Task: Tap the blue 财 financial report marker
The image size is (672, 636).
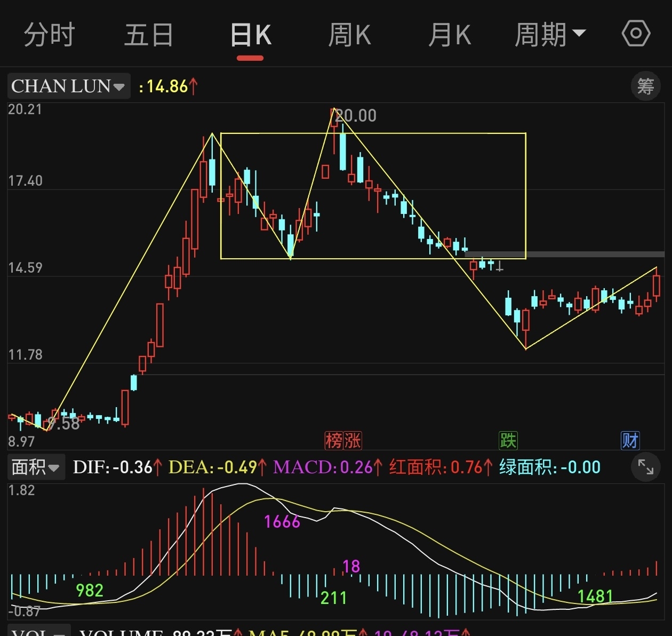Action: point(630,441)
